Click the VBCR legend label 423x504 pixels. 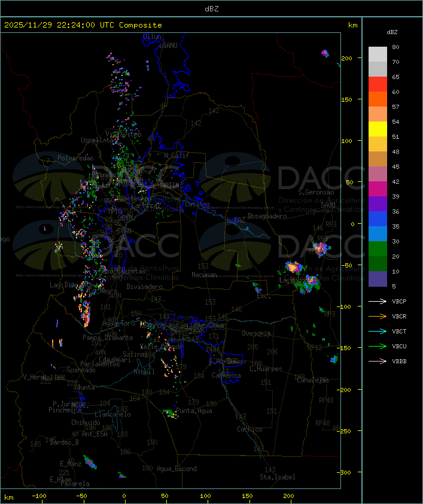tap(399, 316)
